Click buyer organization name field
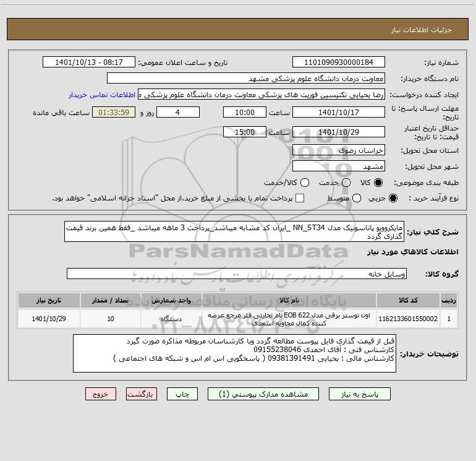 point(246,79)
